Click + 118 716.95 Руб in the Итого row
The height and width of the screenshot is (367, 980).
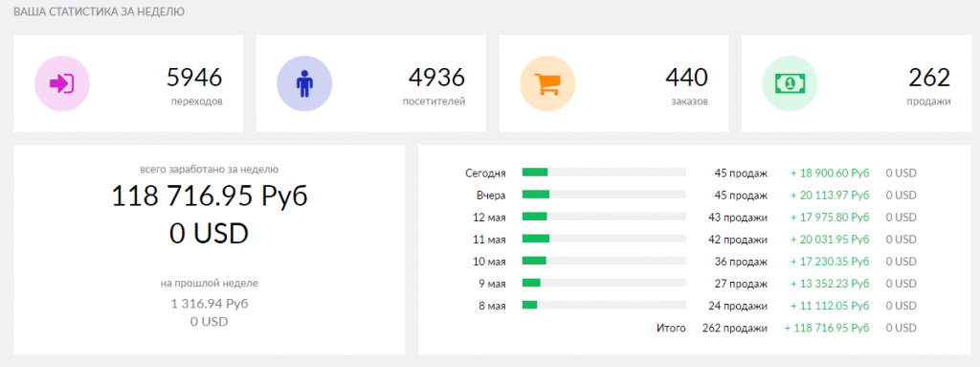pyautogui.click(x=827, y=328)
